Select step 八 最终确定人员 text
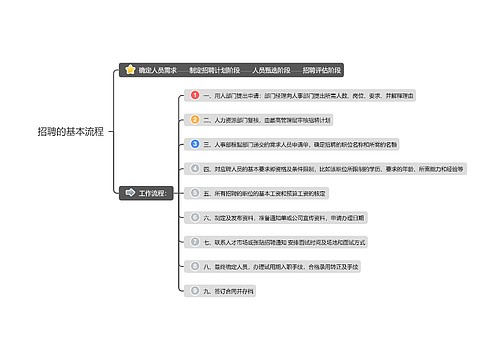The height and width of the screenshot is (360, 500). click(281, 267)
